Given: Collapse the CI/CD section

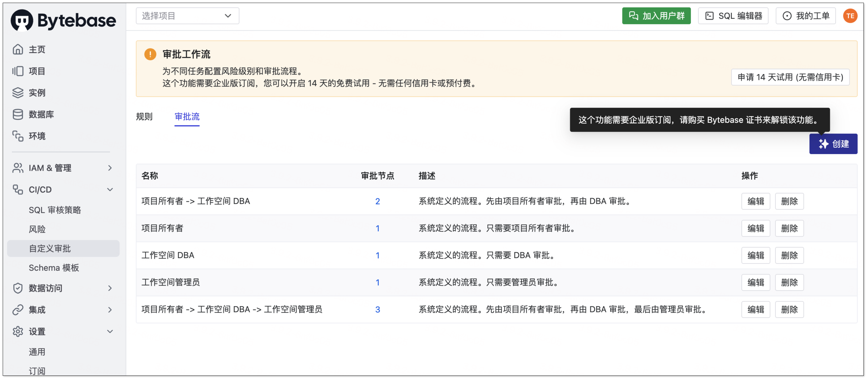Looking at the screenshot, I should click(x=110, y=190).
